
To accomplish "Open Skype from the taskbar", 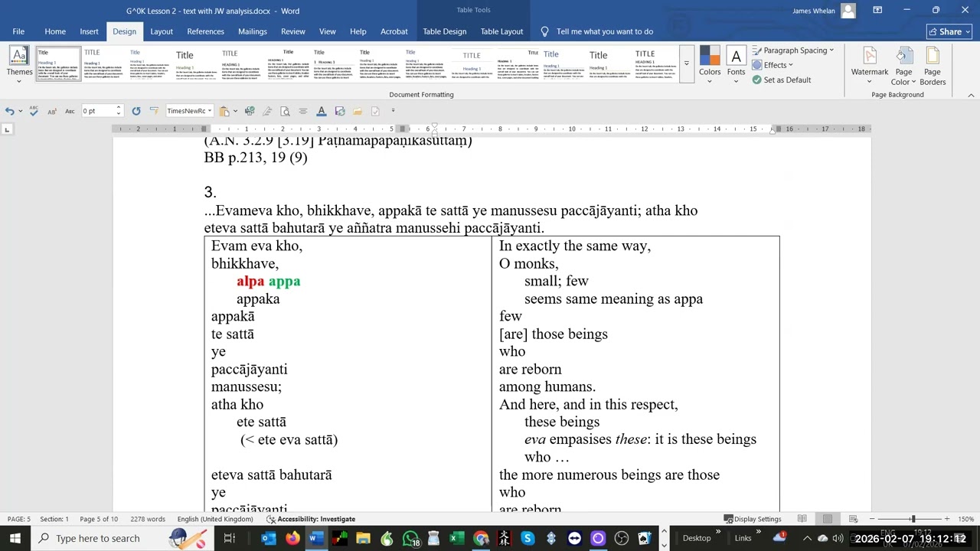I will pos(528,538).
